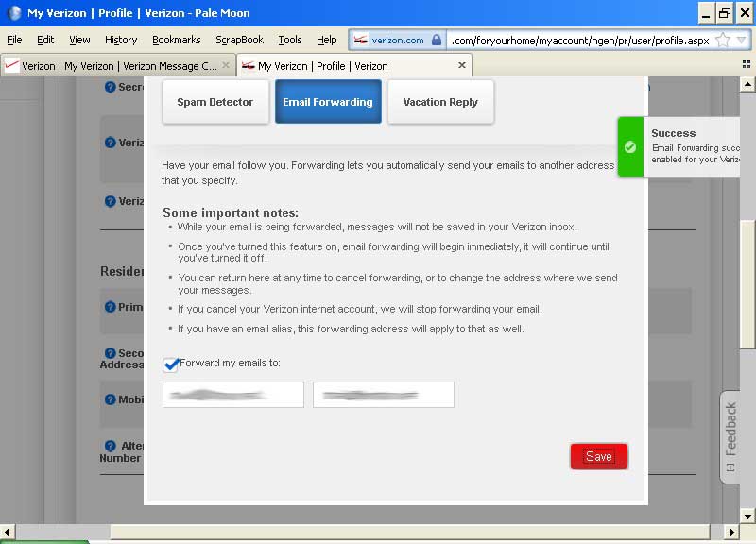This screenshot has width=756, height=544.
Task: Click the note about email alias forwarding
Action: pyautogui.click(x=351, y=329)
